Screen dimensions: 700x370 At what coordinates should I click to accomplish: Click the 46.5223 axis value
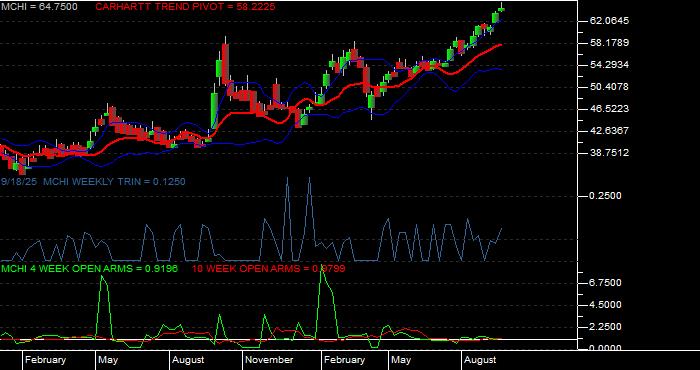click(608, 109)
